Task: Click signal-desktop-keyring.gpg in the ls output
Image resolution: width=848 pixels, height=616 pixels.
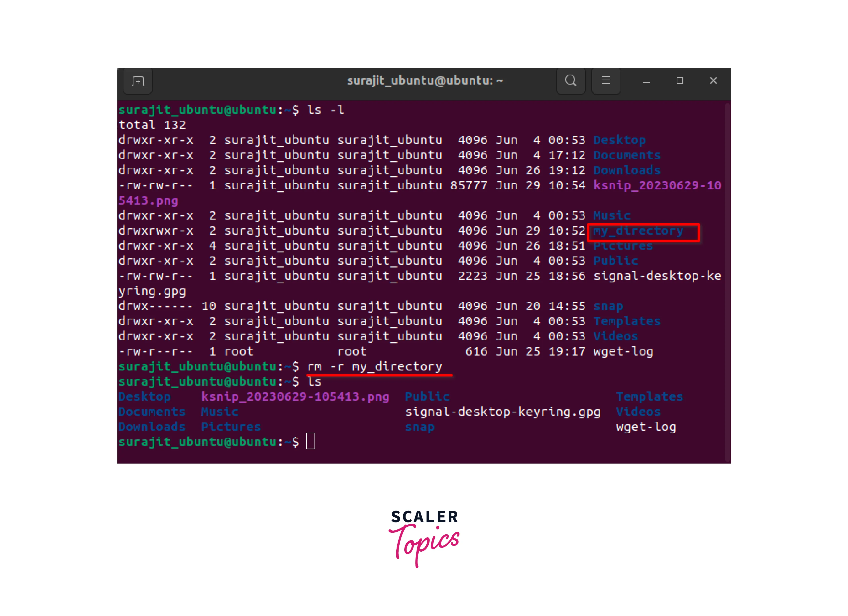Action: click(503, 412)
